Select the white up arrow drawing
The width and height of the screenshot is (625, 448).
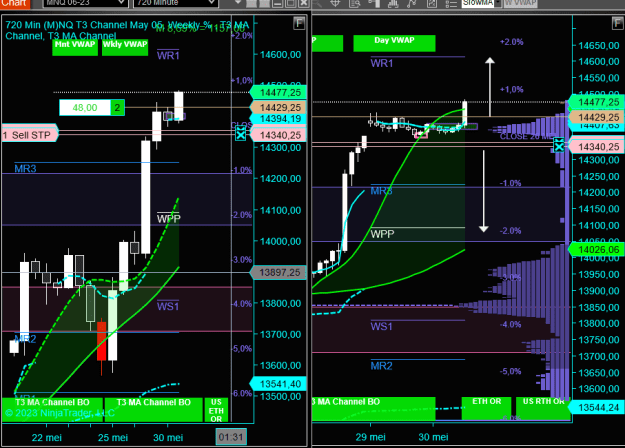click(x=490, y=86)
